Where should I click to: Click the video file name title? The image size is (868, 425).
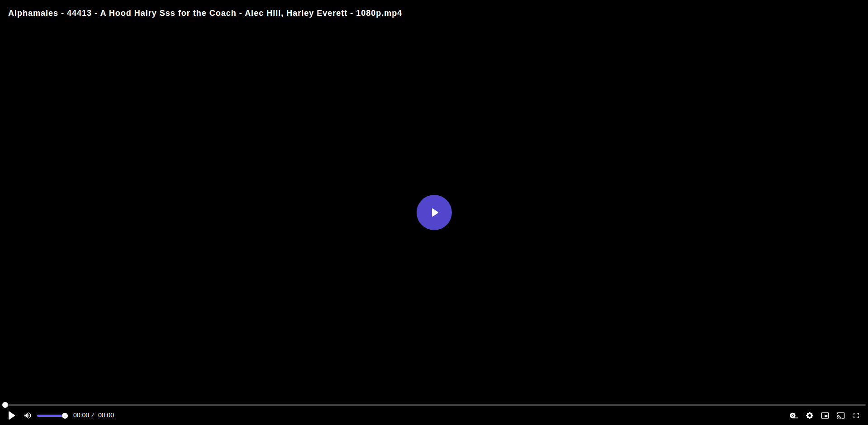pos(205,13)
